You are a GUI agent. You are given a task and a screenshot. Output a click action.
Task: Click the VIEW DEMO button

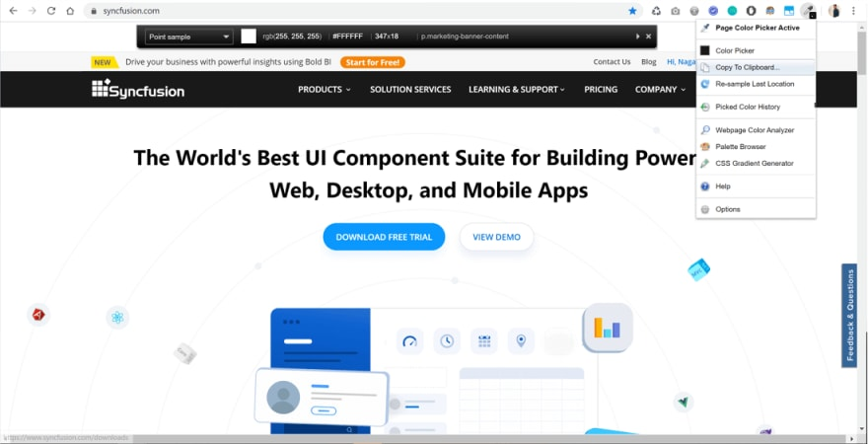pos(496,237)
